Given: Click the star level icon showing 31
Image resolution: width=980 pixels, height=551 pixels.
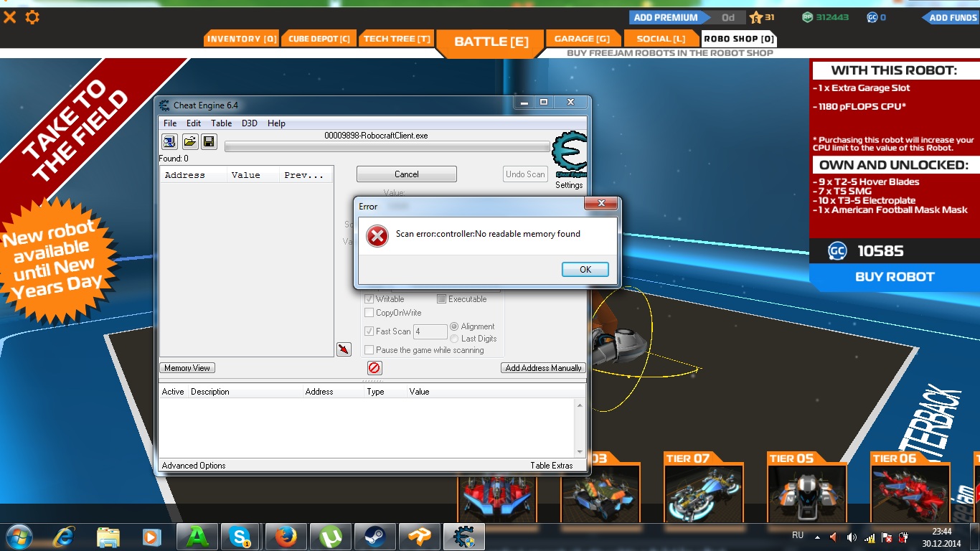Looking at the screenshot, I should (x=755, y=17).
